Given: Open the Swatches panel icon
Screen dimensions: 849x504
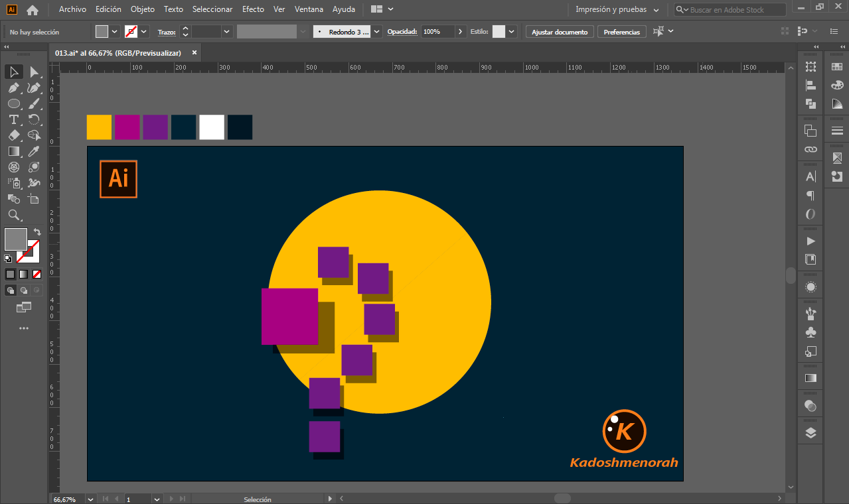Looking at the screenshot, I should [837, 66].
